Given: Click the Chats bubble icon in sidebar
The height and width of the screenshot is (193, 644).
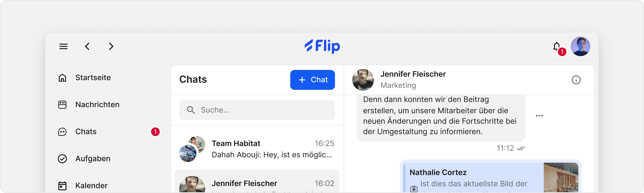Looking at the screenshot, I should pos(62,131).
